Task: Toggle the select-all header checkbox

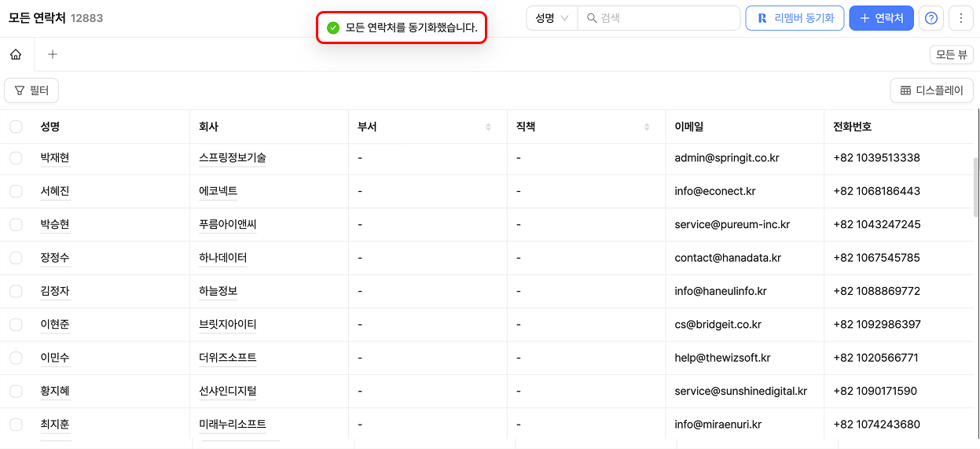Action: (16, 127)
